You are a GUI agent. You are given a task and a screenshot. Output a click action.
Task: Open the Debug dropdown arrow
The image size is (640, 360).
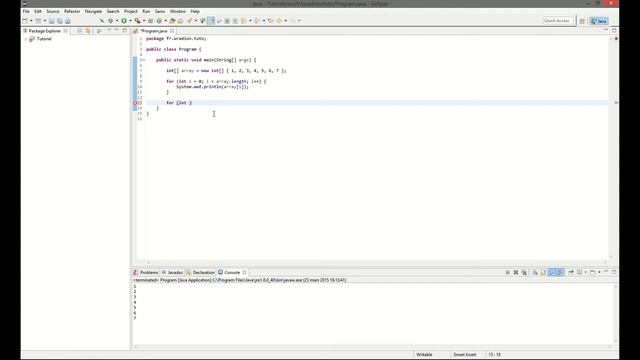[117, 20]
